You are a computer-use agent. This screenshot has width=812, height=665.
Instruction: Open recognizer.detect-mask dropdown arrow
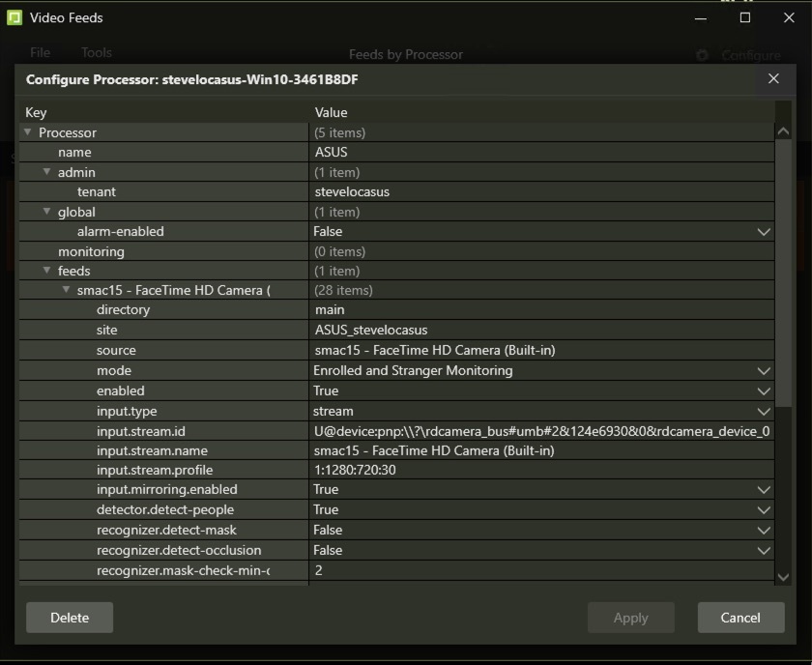tap(764, 531)
